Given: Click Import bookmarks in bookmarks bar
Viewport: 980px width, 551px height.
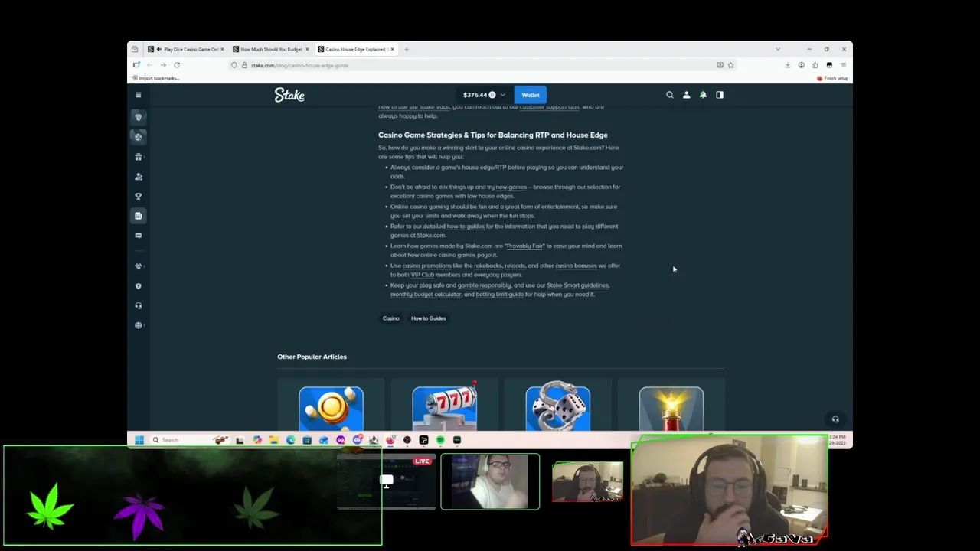Looking at the screenshot, I should (x=156, y=78).
